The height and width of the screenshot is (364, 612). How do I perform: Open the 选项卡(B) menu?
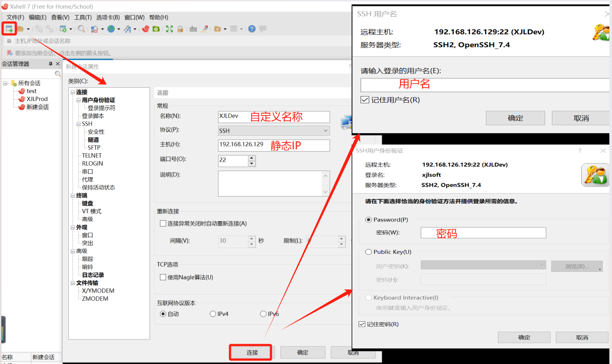click(108, 18)
